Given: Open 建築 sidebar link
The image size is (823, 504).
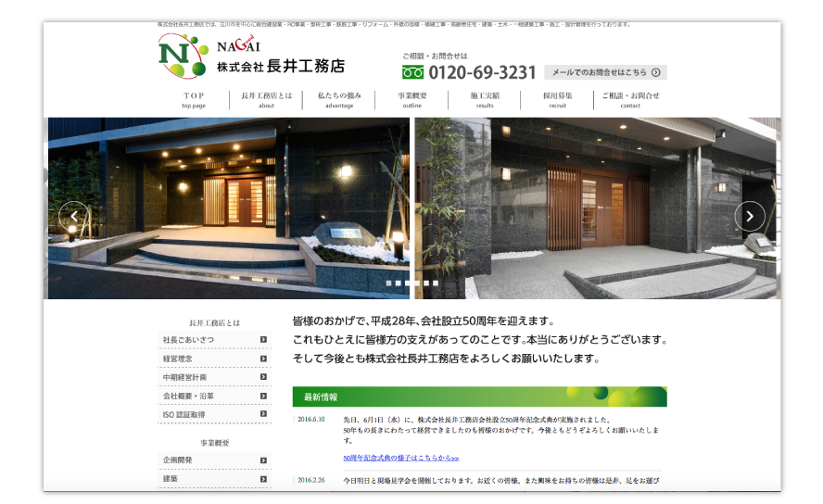Looking at the screenshot, I should (x=214, y=479).
